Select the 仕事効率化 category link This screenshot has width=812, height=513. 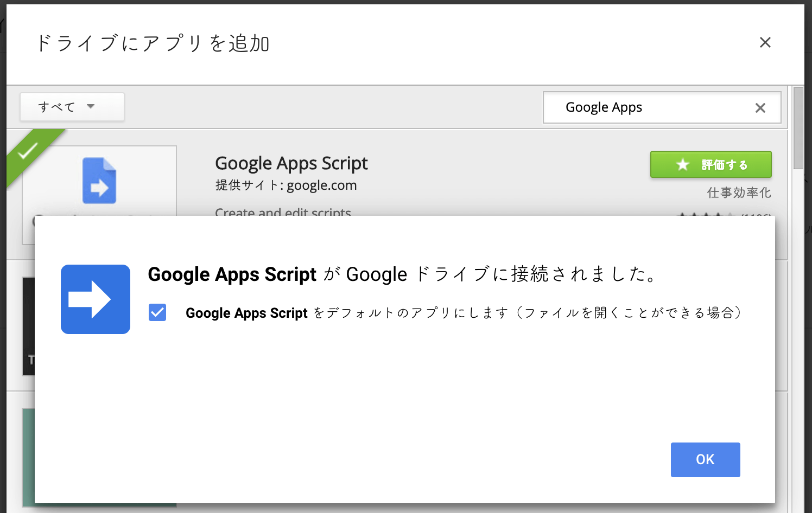(739, 193)
